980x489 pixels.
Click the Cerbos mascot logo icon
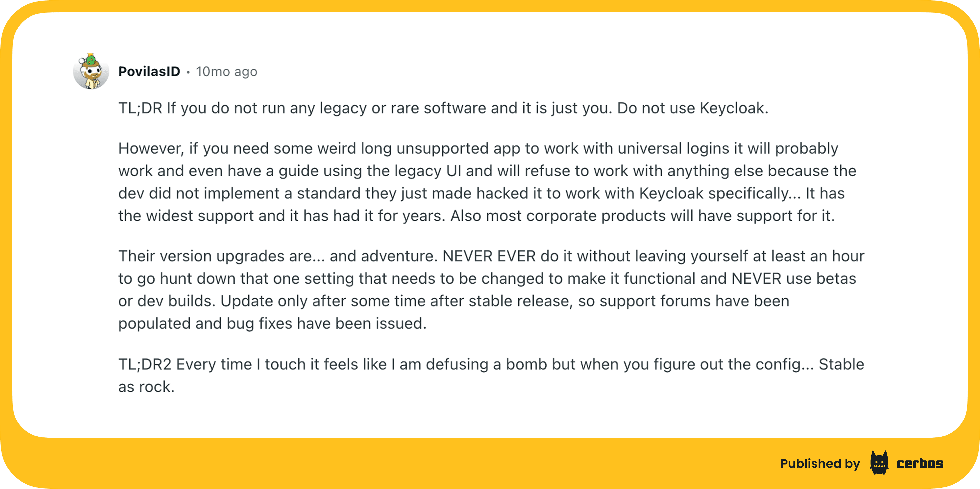(879, 463)
